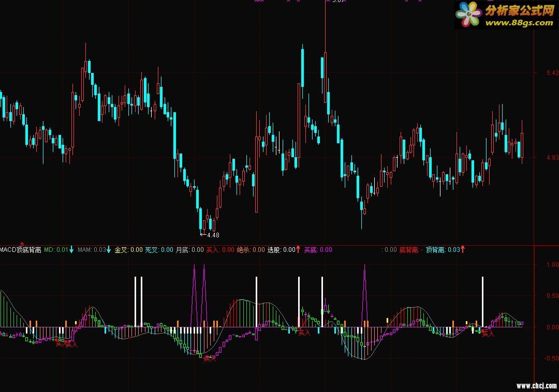The width and height of the screenshot is (559, 392).
Task: Click the MACD顶底背离 indicator title
Action: click(x=21, y=250)
